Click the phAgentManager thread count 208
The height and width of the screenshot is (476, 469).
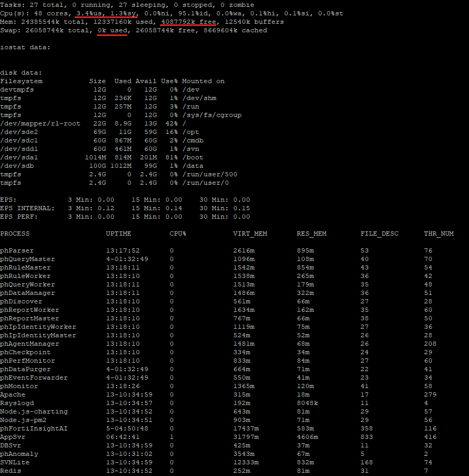(430, 344)
